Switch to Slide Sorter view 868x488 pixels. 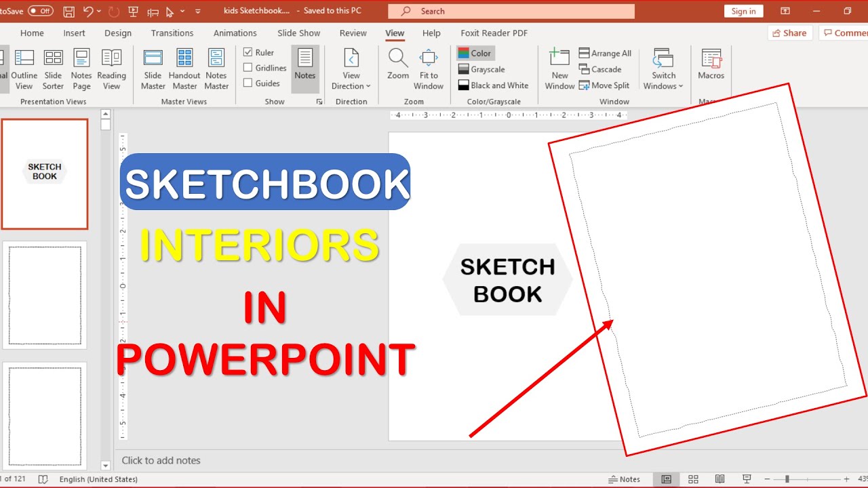coord(53,69)
